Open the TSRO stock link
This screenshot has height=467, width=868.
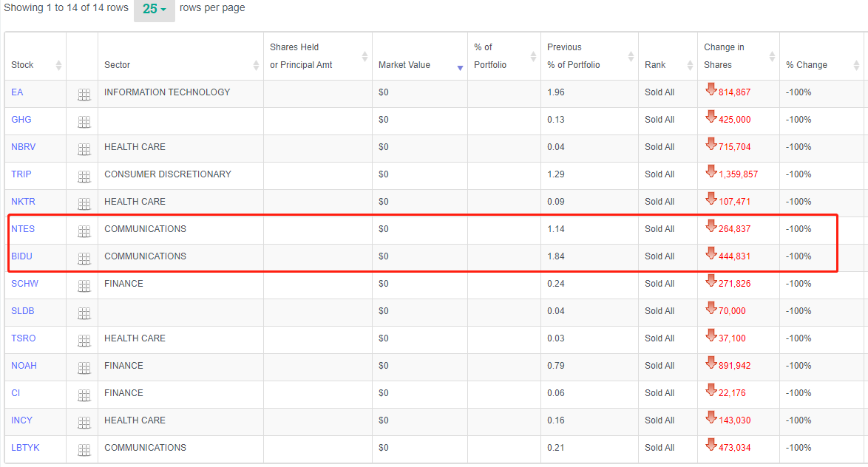pyautogui.click(x=23, y=338)
